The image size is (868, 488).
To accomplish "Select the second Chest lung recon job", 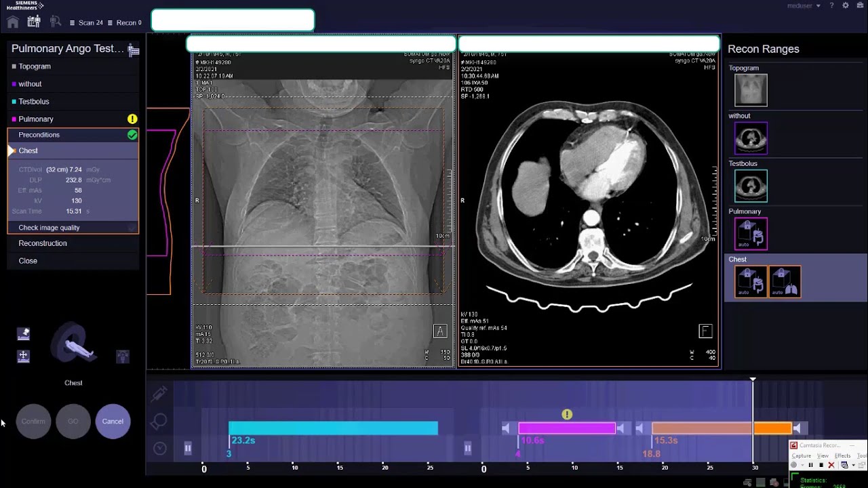I will [785, 282].
